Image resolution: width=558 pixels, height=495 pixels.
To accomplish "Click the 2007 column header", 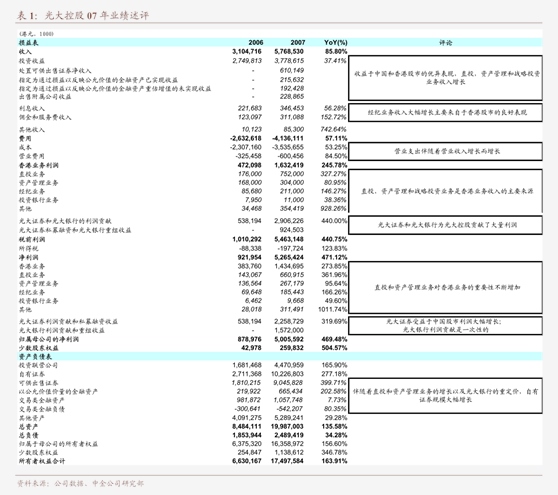I will (298, 43).
